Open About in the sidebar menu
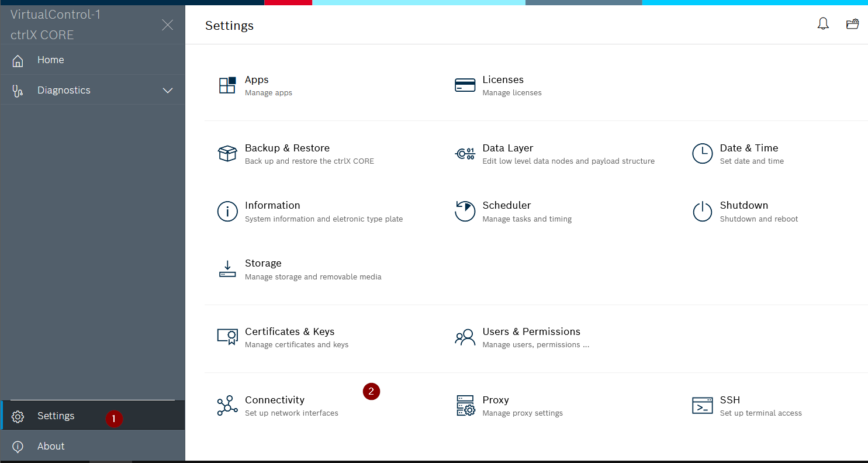Screen dimensions: 868x463 point(92,446)
